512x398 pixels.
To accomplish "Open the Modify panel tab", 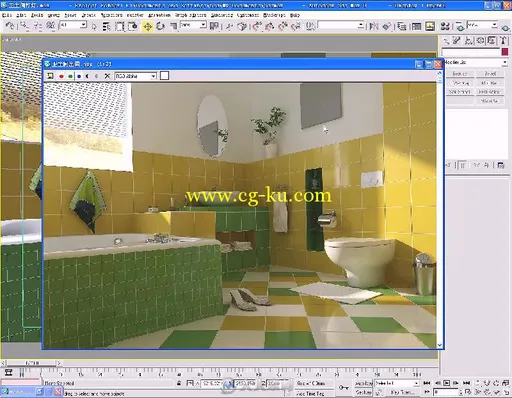I will [x=457, y=41].
